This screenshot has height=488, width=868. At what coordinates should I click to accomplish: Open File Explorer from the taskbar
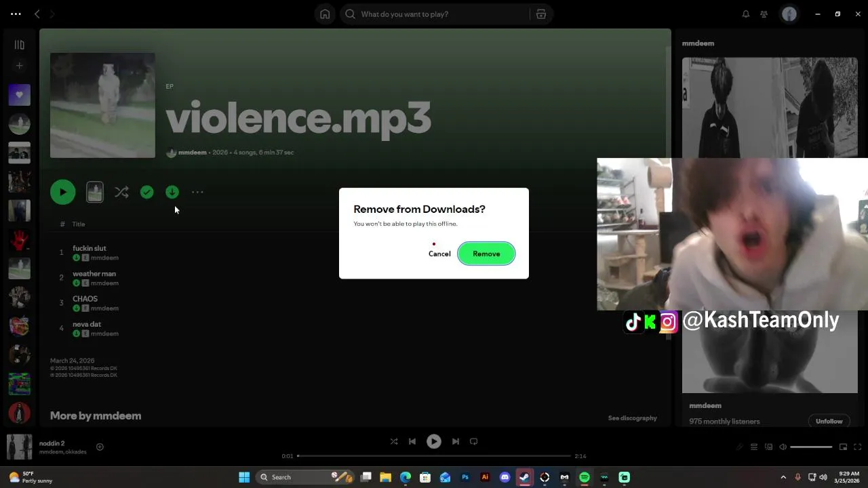[x=385, y=477]
